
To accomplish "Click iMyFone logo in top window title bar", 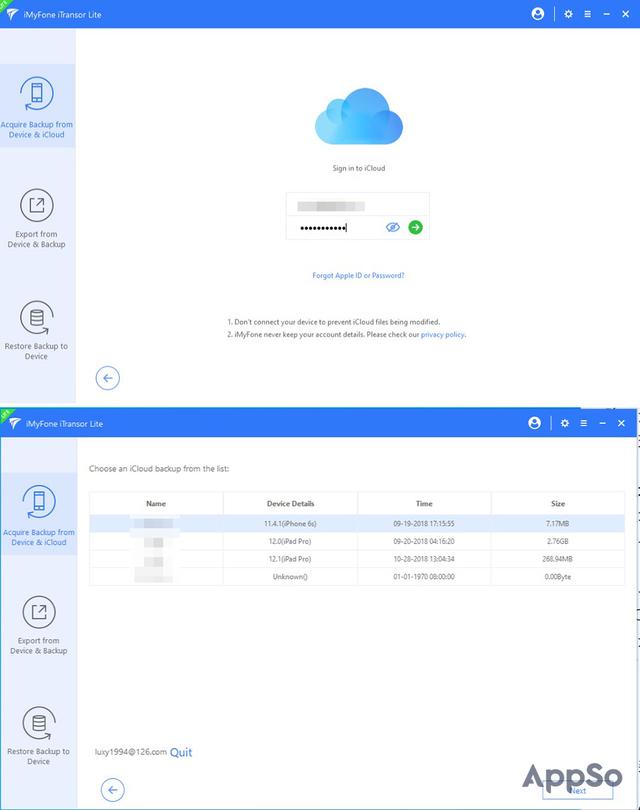I will pyautogui.click(x=12, y=14).
